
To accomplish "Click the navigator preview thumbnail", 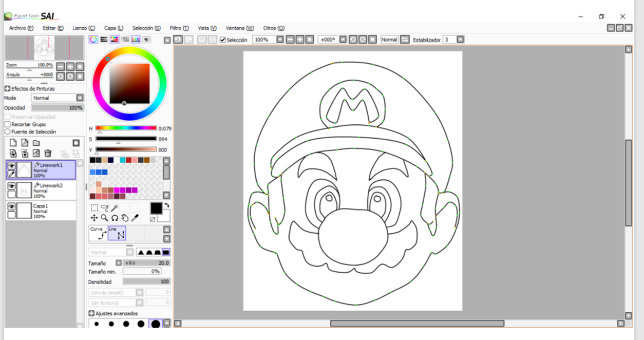I will click(x=44, y=48).
